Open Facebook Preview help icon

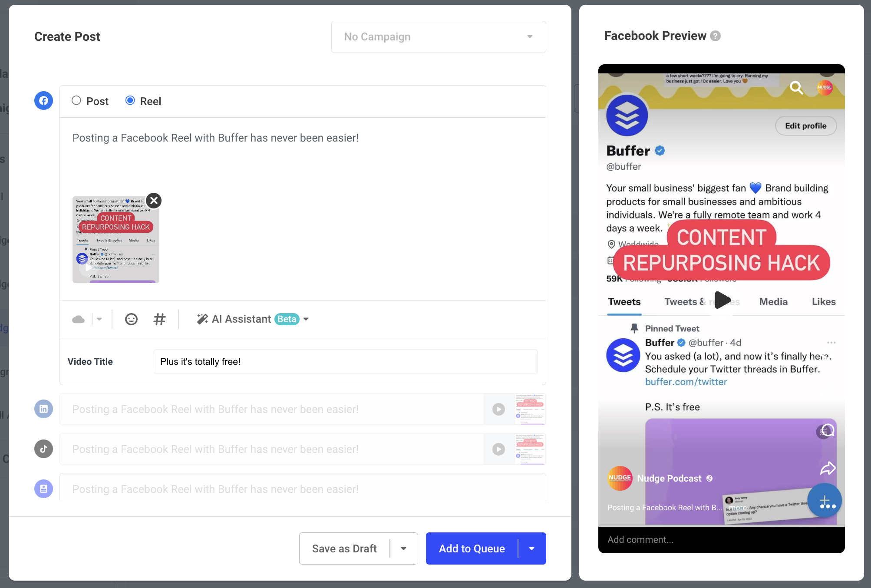[715, 36]
